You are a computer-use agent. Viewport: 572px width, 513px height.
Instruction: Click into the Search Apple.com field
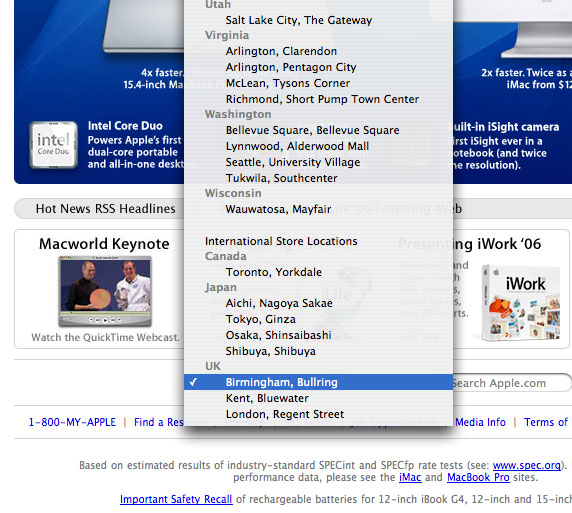[511, 383]
